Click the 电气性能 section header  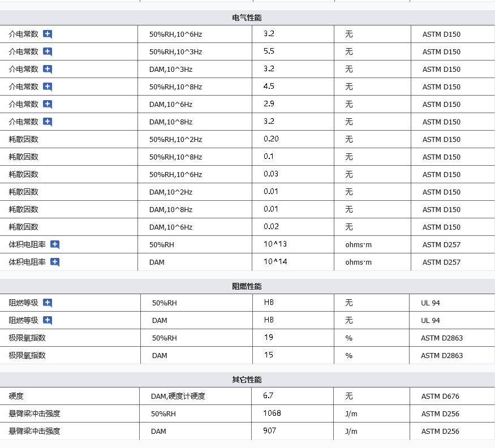pyautogui.click(x=247, y=18)
